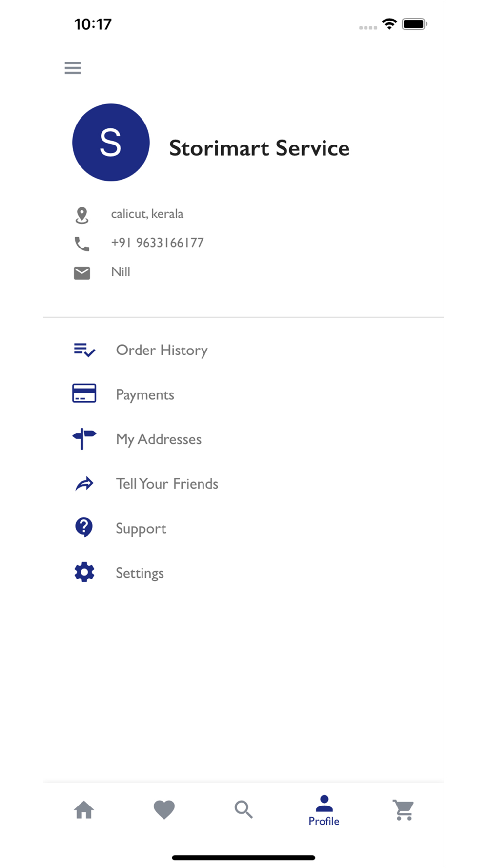The width and height of the screenshot is (488, 868).
Task: Open My Addresses
Action: tap(159, 439)
